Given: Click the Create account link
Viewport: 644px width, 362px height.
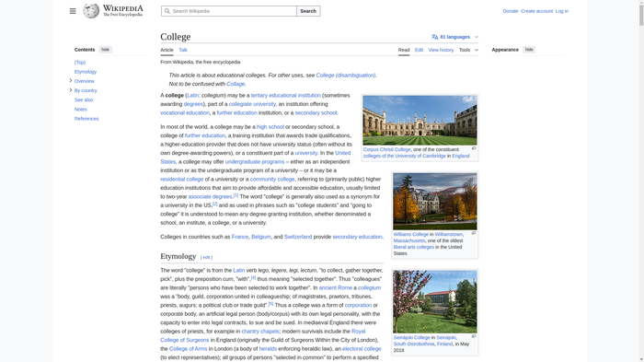Looking at the screenshot, I should [536, 11].
